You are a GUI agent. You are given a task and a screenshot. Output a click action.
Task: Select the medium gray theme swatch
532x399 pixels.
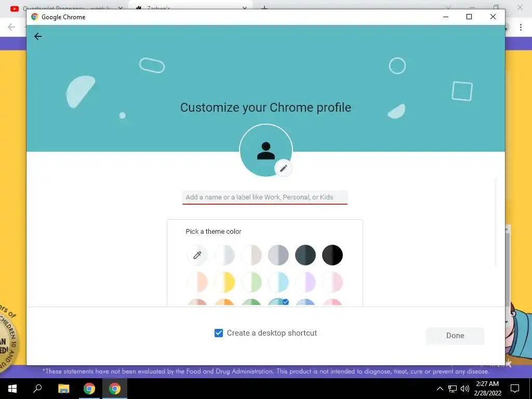pos(278,255)
